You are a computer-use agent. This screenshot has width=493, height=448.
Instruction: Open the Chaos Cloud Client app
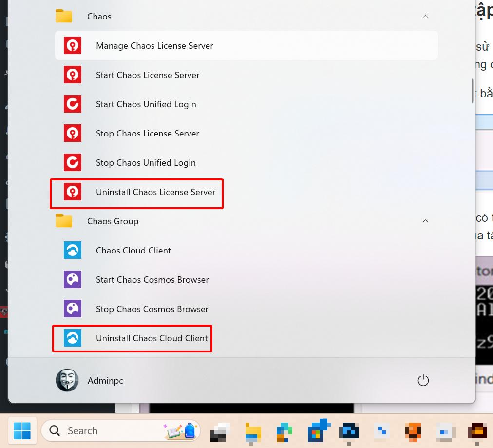(133, 251)
